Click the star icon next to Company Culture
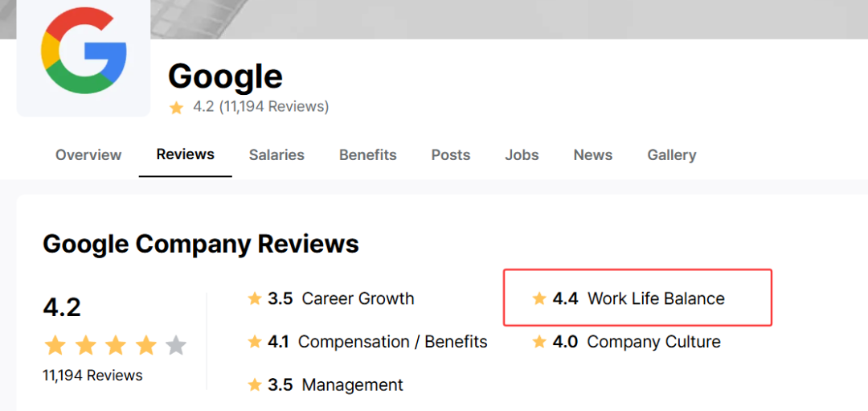Screen dimensions: 868x411 pos(539,342)
